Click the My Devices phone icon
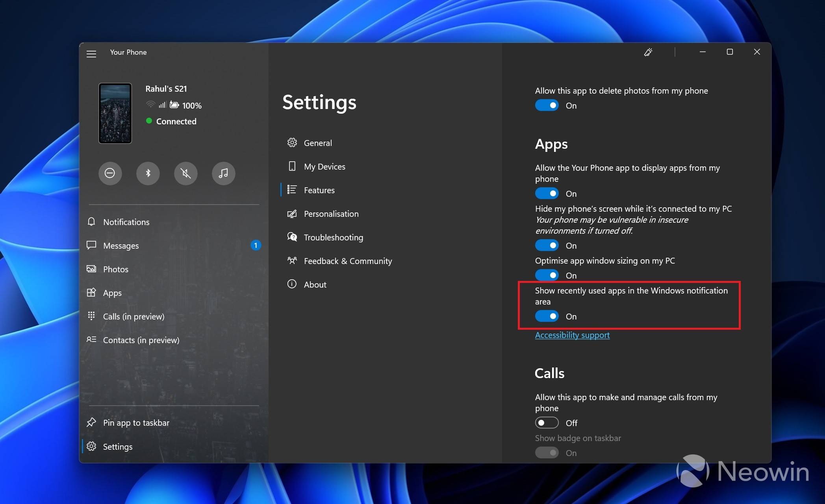Image resolution: width=825 pixels, height=504 pixels. click(x=292, y=166)
